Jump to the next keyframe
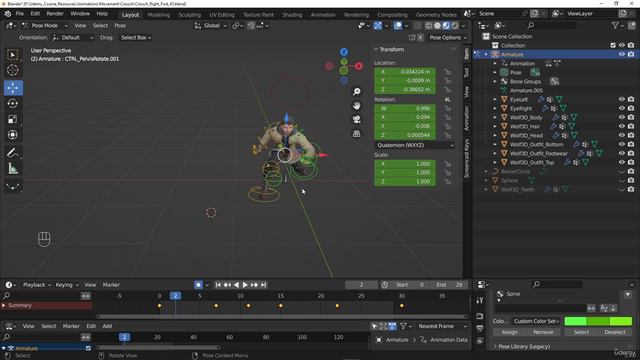 click(x=254, y=285)
